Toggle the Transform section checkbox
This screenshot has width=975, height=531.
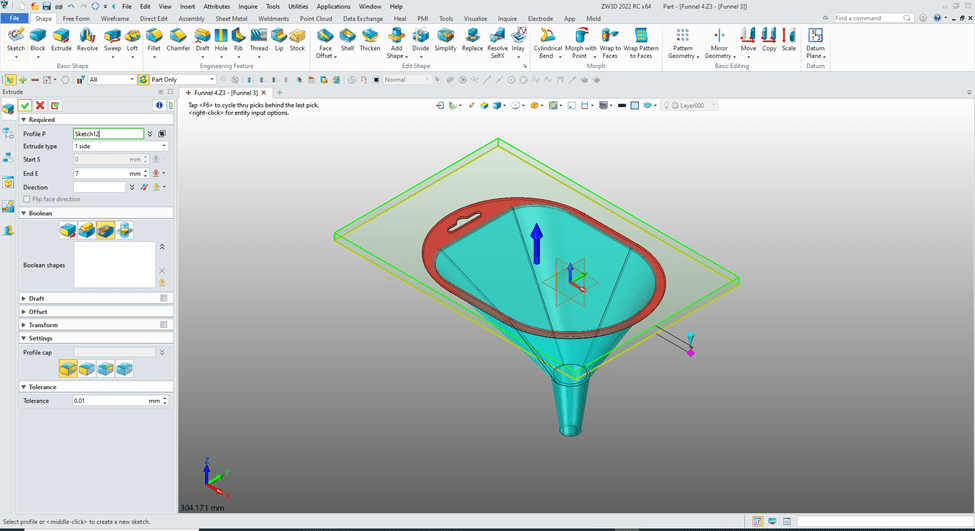163,325
